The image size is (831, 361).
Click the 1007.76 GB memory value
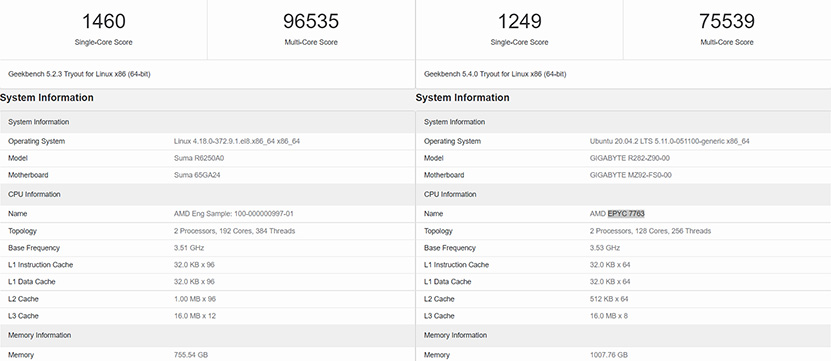tap(609, 355)
